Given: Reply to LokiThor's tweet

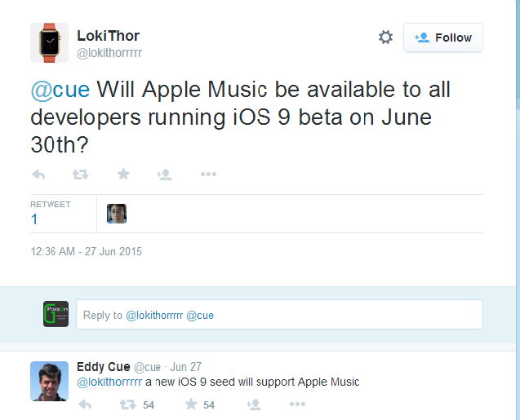Looking at the screenshot, I should (38, 175).
